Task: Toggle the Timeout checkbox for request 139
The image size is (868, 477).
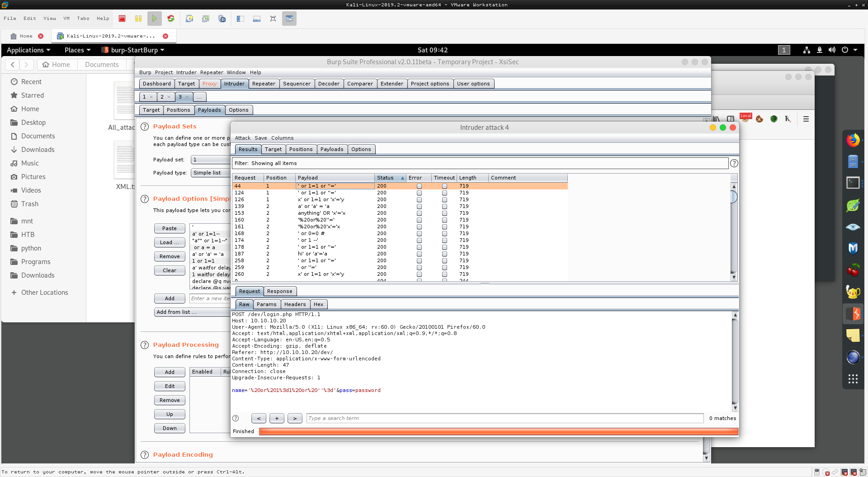Action: click(444, 207)
